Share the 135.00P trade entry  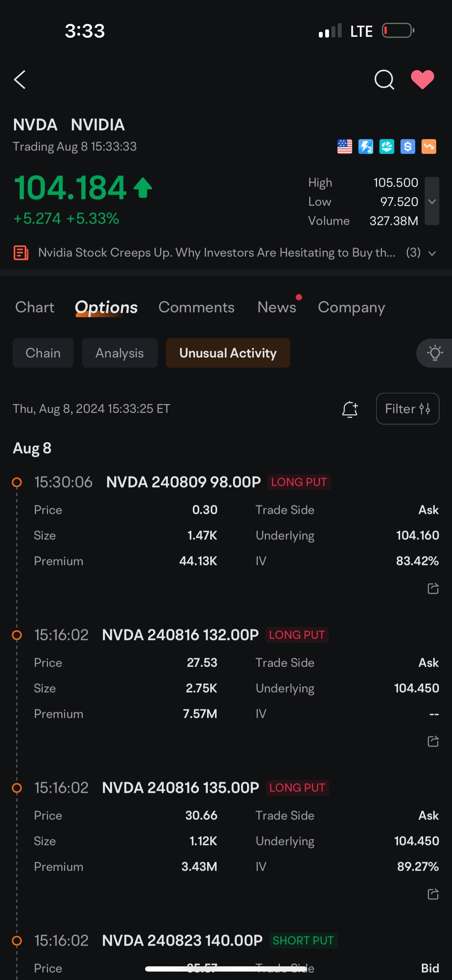[x=433, y=894]
